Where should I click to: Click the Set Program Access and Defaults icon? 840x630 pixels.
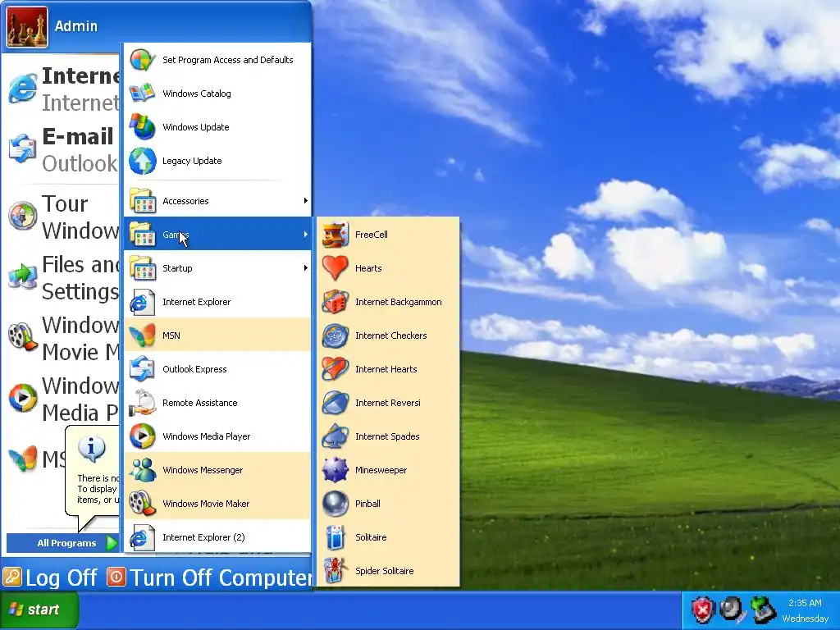[143, 60]
